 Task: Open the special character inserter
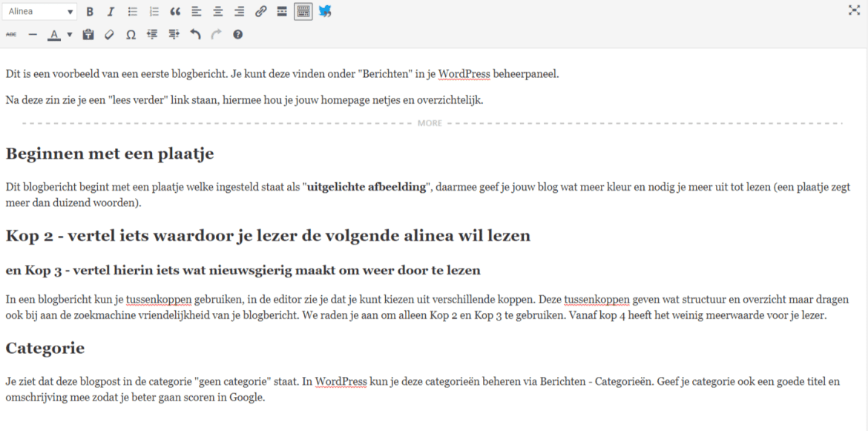(x=131, y=33)
